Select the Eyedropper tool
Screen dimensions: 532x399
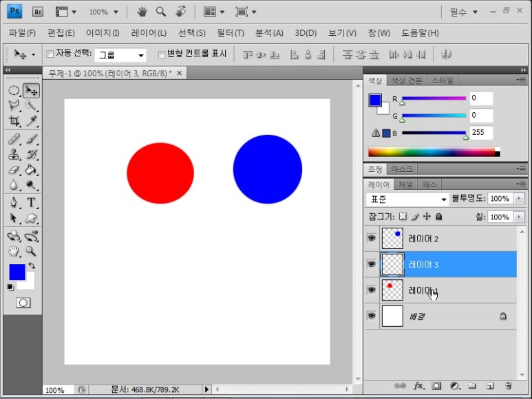point(32,121)
